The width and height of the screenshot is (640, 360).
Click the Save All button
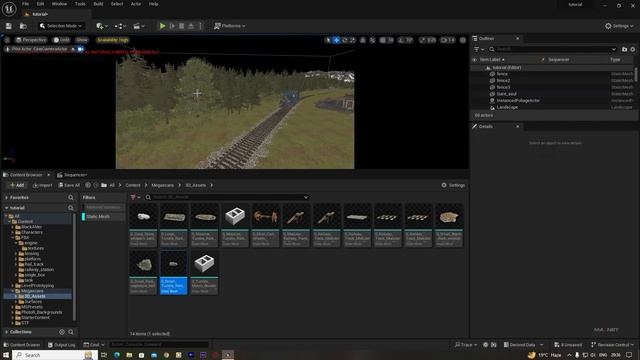coord(69,185)
